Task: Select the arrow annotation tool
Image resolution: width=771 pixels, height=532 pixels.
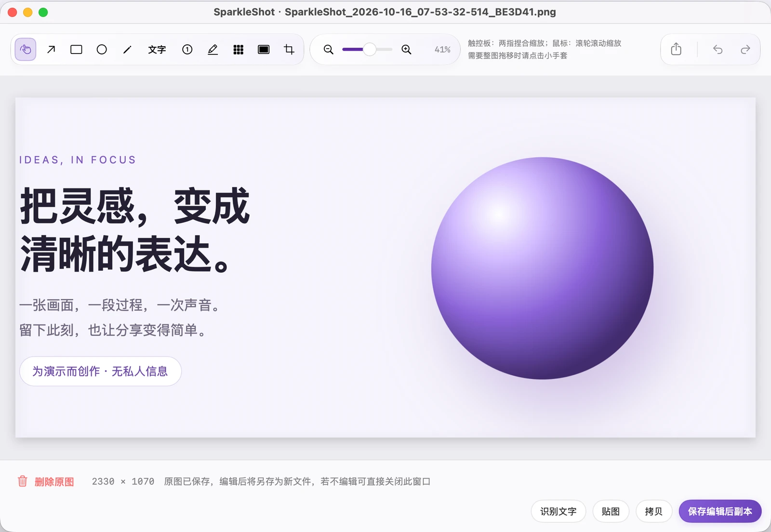Action: coord(51,49)
